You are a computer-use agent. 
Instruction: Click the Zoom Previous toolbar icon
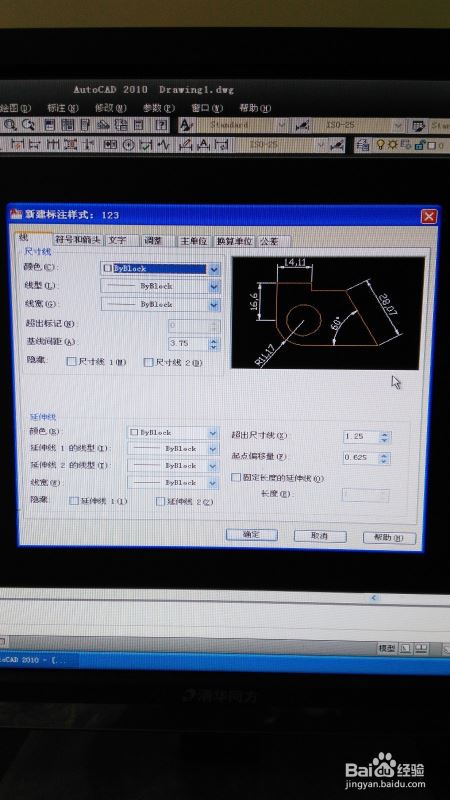click(28, 125)
